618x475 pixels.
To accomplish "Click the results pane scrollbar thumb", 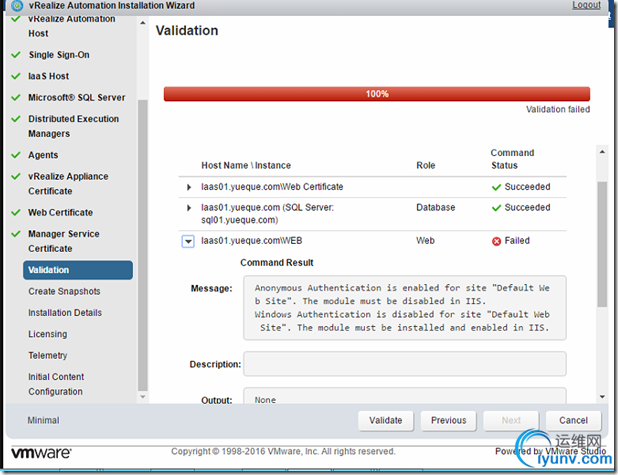I will 602,244.
